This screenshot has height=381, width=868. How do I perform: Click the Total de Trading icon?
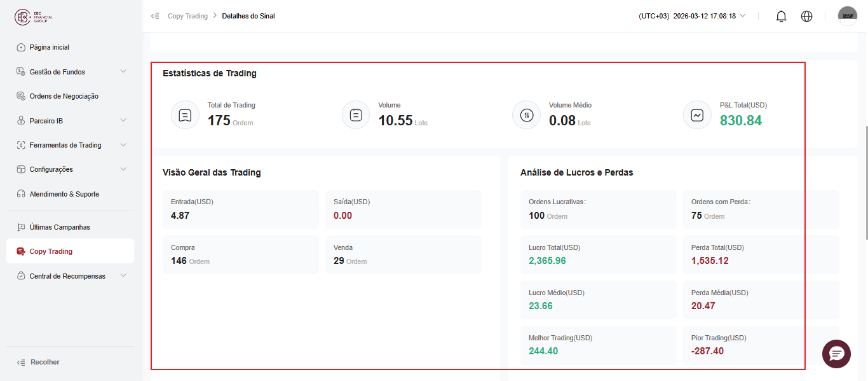click(185, 115)
